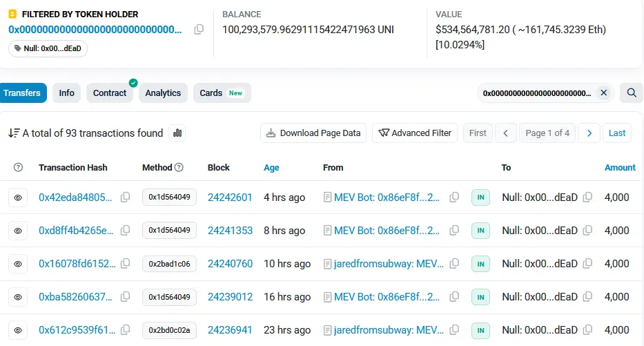The image size is (644, 346).
Task: Open MEV Bot sender in 16 hrs ago row
Action: (387, 297)
